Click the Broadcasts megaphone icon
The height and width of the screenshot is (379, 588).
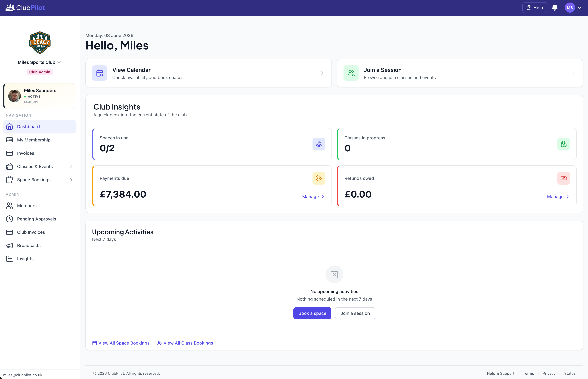point(9,245)
